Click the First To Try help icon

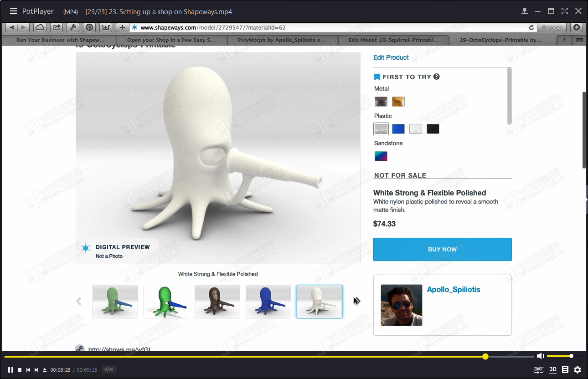pos(436,77)
